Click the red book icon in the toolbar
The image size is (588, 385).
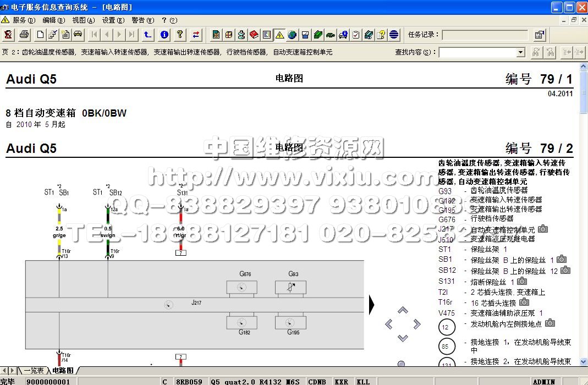pyautogui.click(x=254, y=35)
